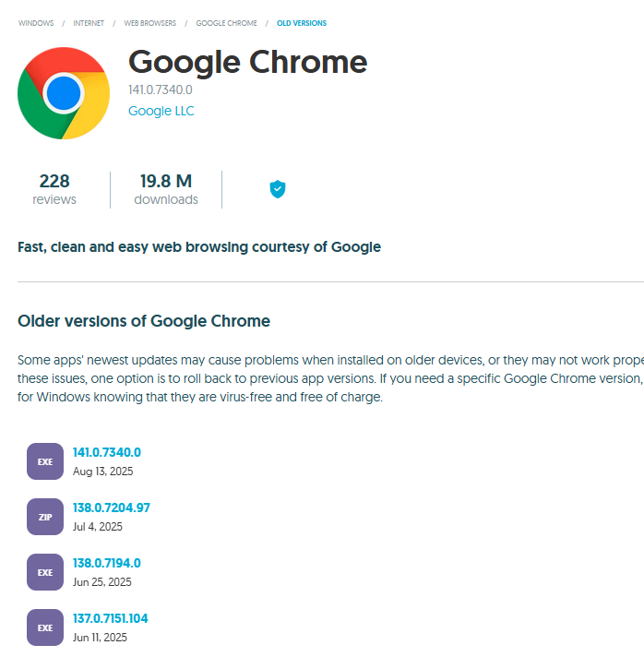Open version 141.0.7340.0 download link

click(107, 452)
